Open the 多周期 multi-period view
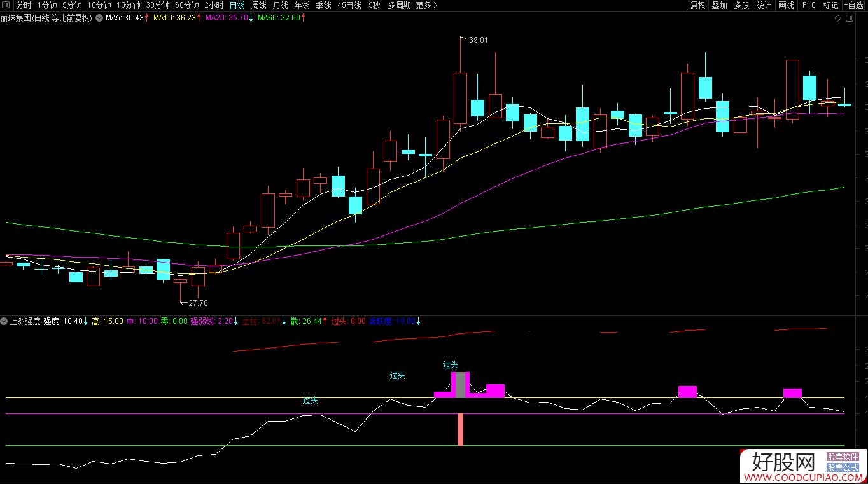This screenshot has width=868, height=484. (x=399, y=5)
